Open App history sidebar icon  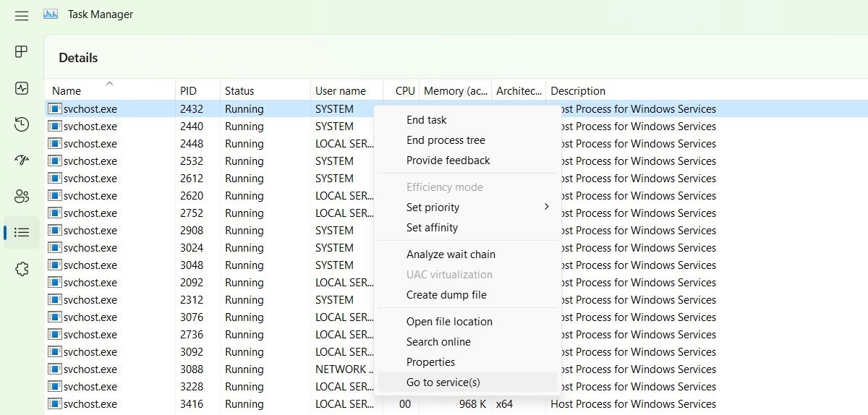[x=22, y=124]
